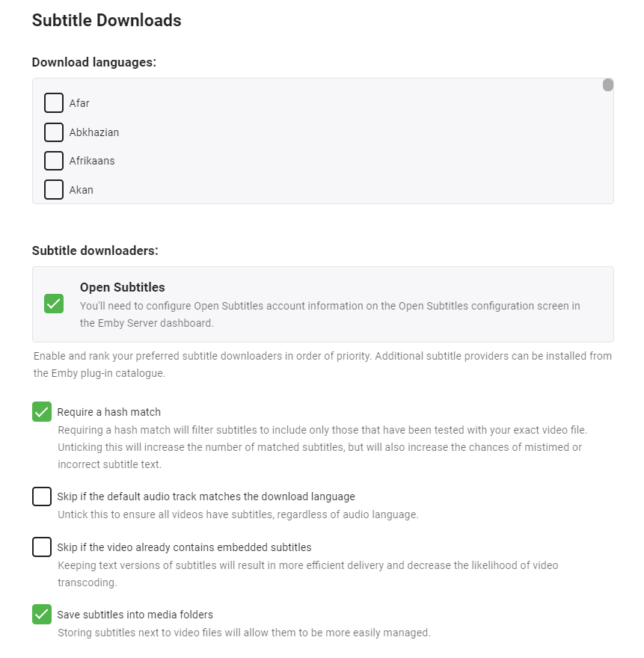The width and height of the screenshot is (644, 658).
Task: Click the Afrikaans text label
Action: coord(92,161)
